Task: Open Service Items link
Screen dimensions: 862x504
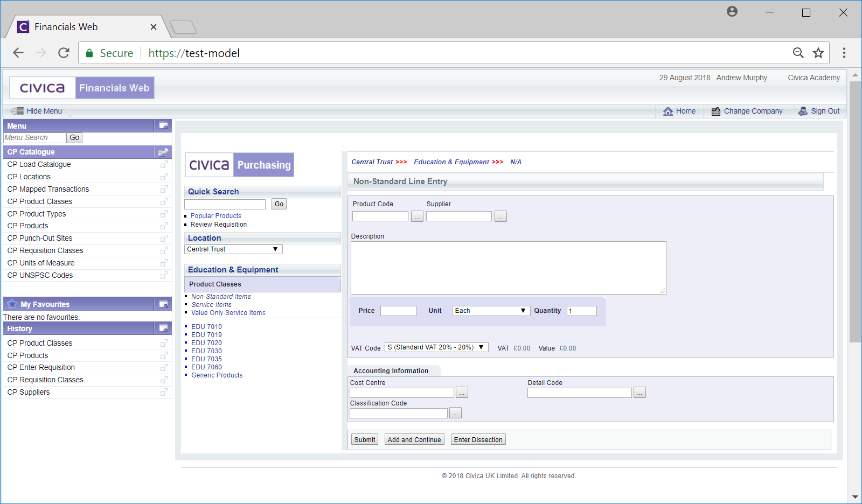Action: coord(211,305)
